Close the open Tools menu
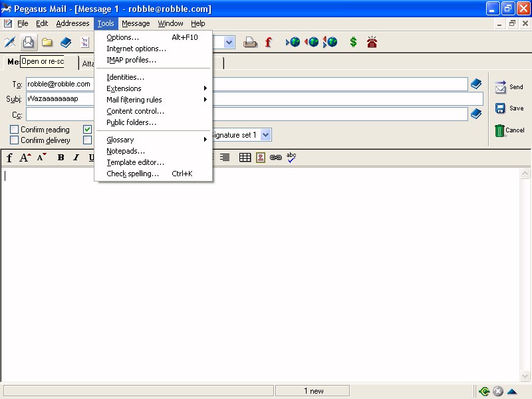The image size is (532, 399). [106, 23]
